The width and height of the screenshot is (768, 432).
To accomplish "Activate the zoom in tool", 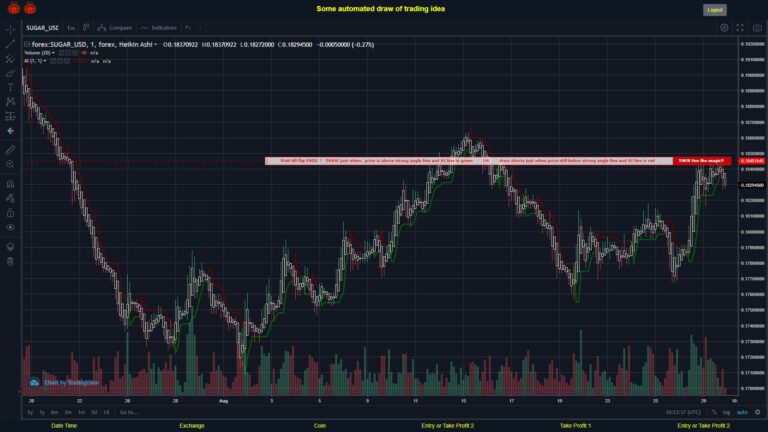I will pyautogui.click(x=10, y=164).
